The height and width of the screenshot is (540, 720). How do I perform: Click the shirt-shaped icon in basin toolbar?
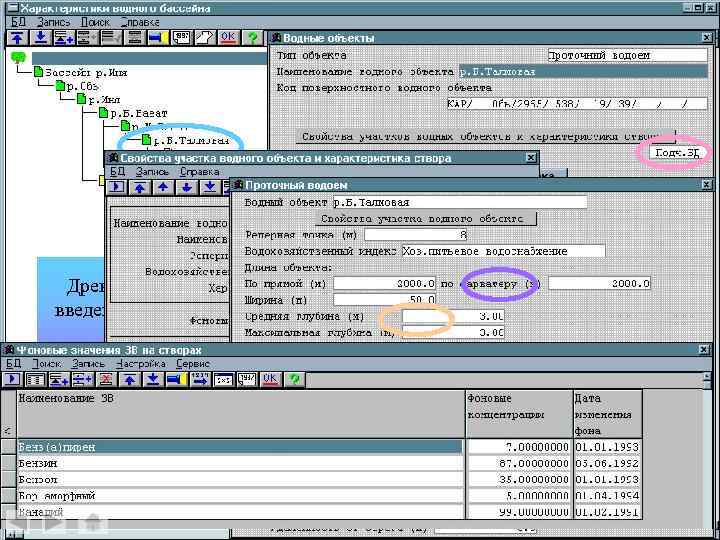pos(205,38)
